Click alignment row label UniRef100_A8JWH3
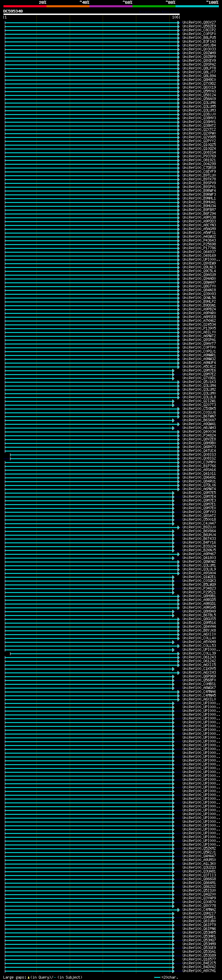Screen dimensions: 222x980 pos(199,428)
